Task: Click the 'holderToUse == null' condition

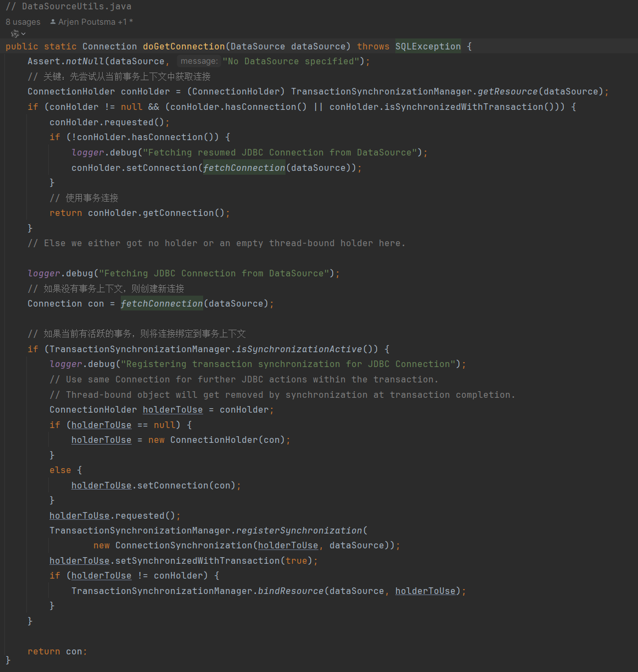Action: tap(124, 425)
